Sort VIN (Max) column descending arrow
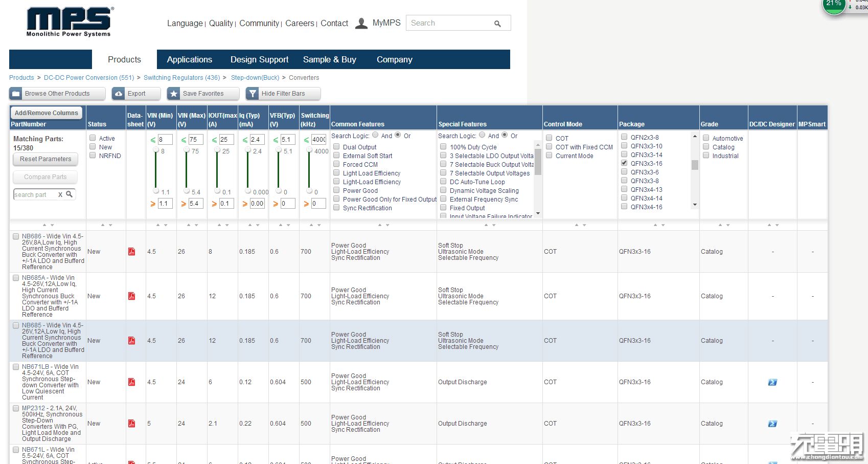This screenshot has height=464, width=868. (196, 225)
